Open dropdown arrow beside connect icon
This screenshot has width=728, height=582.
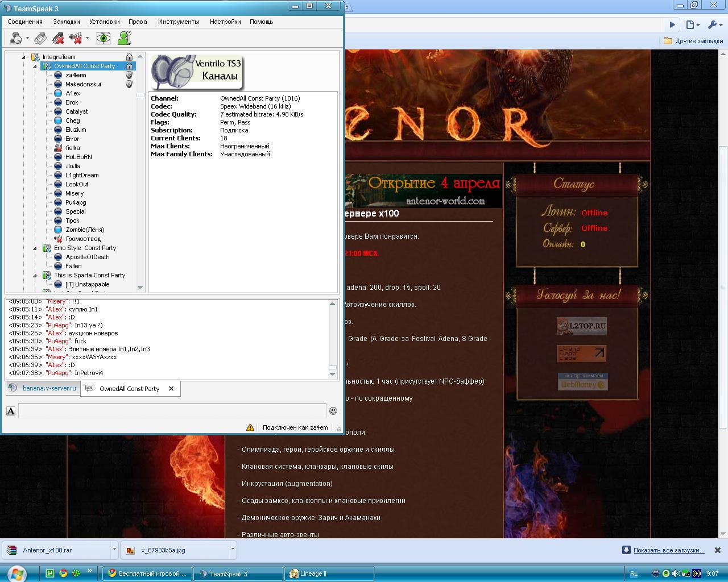[x=27, y=39]
